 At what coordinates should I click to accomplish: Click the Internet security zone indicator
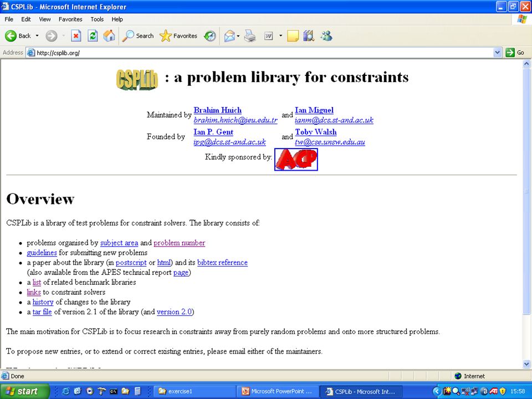point(469,376)
